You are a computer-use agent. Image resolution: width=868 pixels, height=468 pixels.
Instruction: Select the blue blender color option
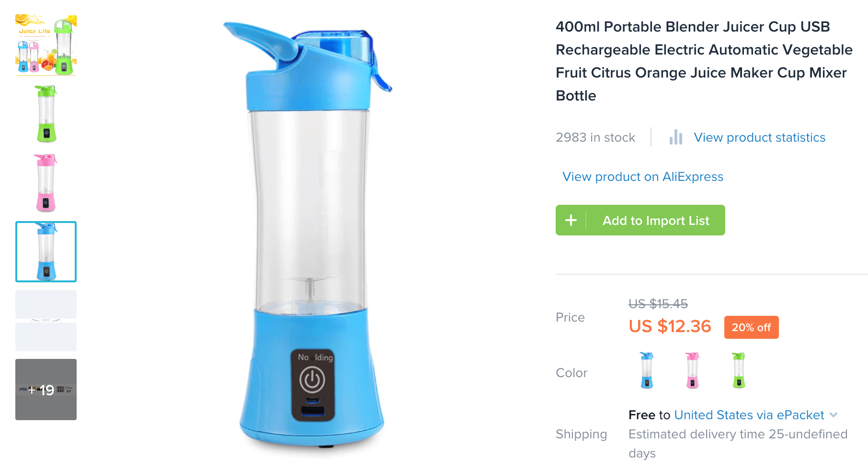(647, 370)
